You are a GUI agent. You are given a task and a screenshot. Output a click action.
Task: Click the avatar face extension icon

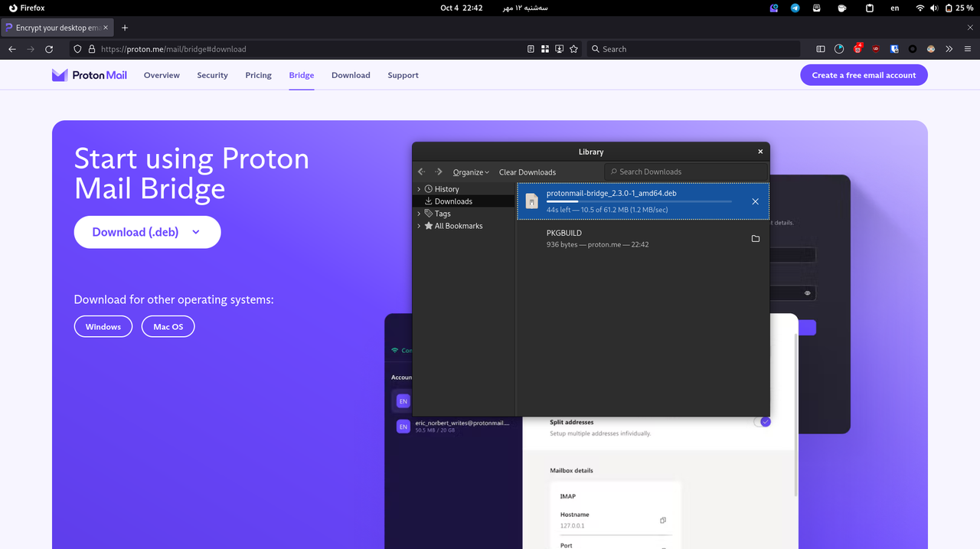[931, 49]
